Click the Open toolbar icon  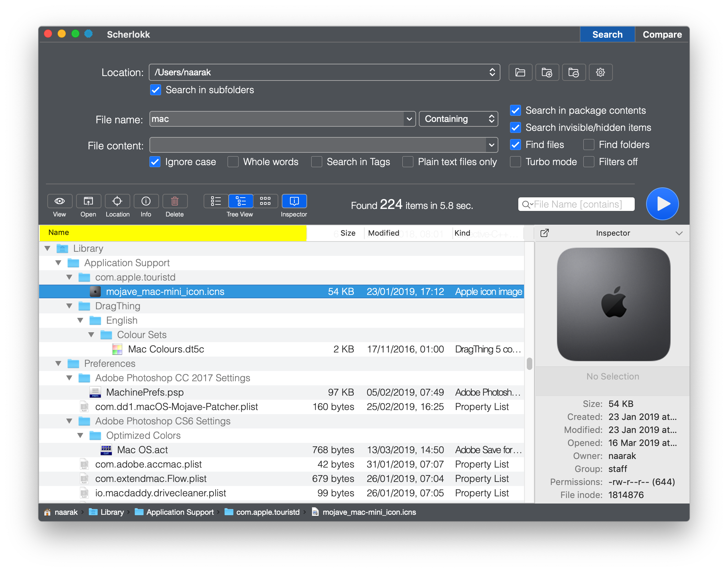pos(88,201)
